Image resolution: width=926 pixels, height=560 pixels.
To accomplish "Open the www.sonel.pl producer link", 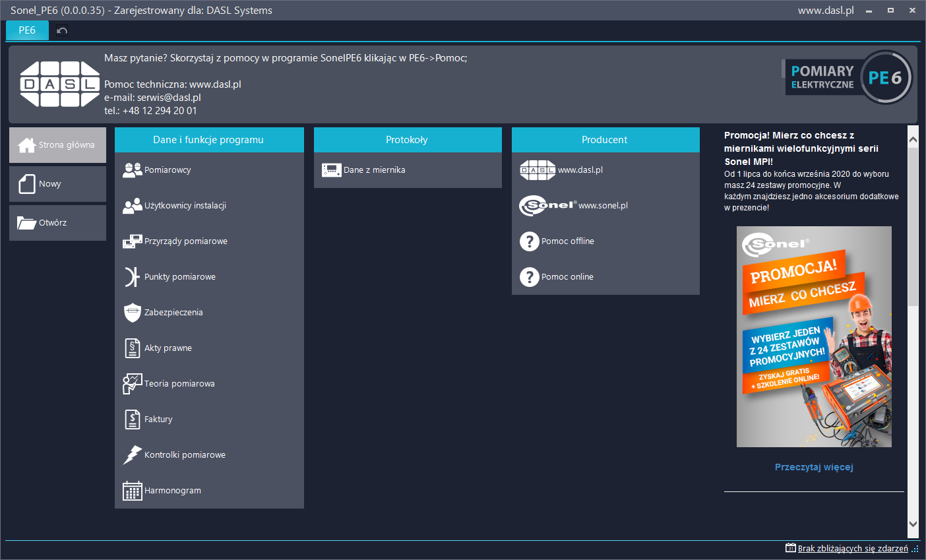I will [x=602, y=206].
